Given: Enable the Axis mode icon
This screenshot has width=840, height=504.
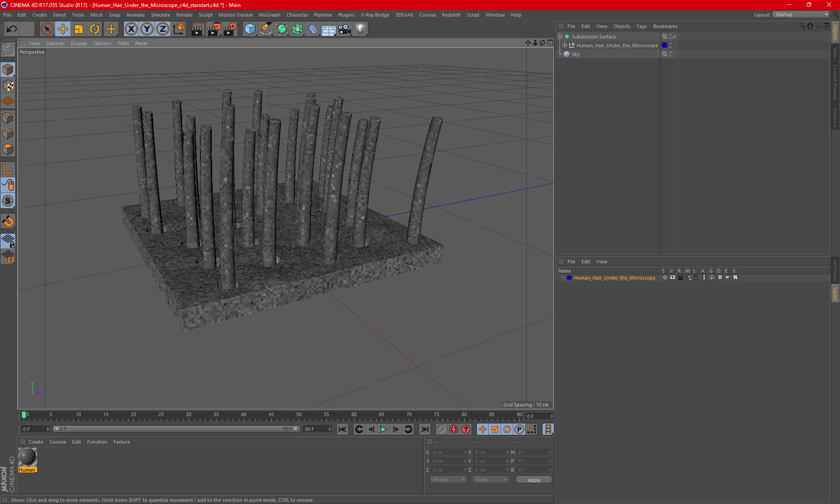Looking at the screenshot, I should (x=8, y=169).
